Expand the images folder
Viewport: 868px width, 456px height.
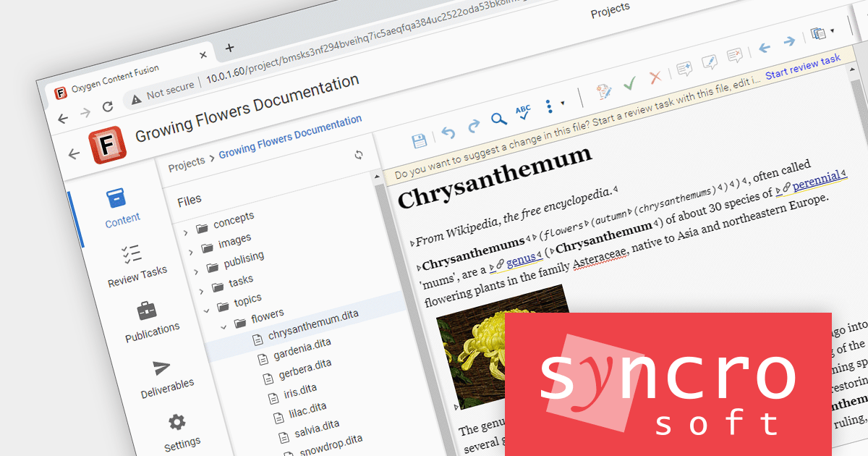tap(191, 251)
